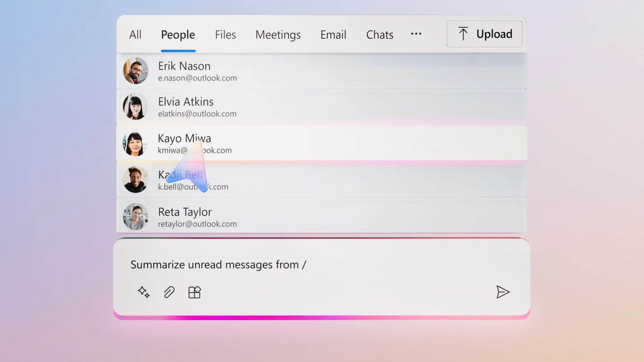
Task: Switch to the All tab
Action: click(x=135, y=35)
